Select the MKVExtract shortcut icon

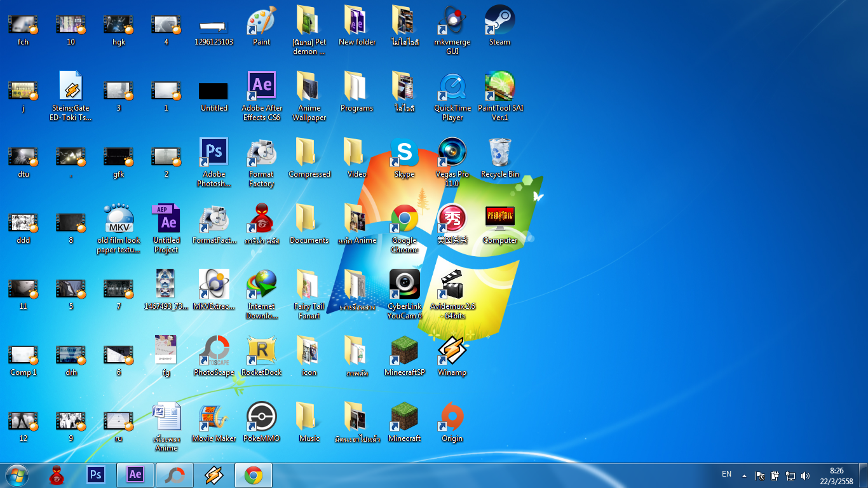coord(214,290)
